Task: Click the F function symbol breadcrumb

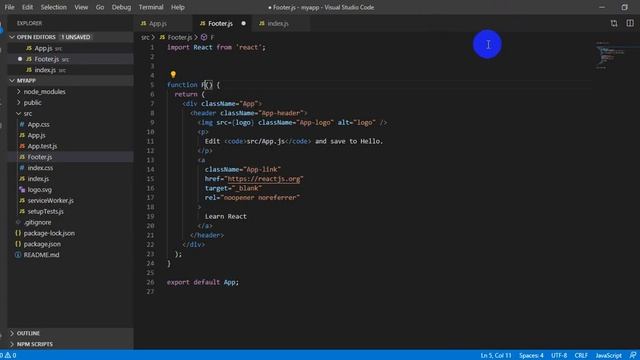Action: click(212, 38)
